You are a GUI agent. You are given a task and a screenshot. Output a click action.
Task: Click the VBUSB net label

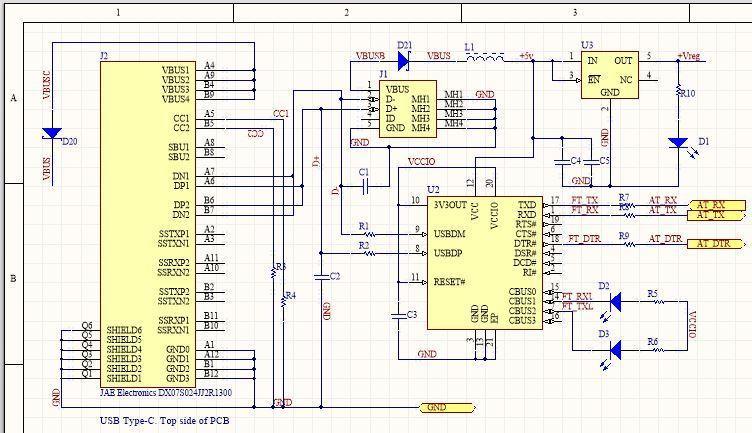click(370, 56)
